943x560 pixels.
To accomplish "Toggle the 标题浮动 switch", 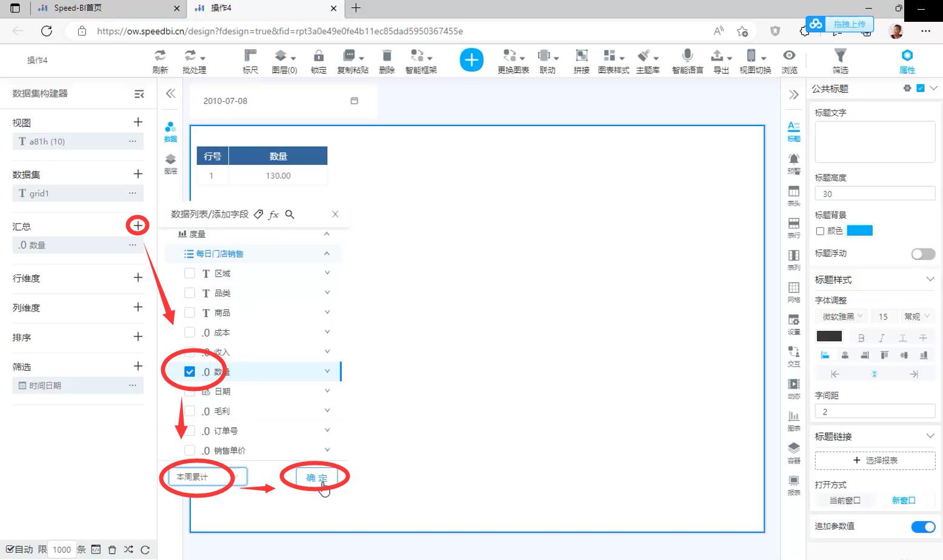I will 923,254.
